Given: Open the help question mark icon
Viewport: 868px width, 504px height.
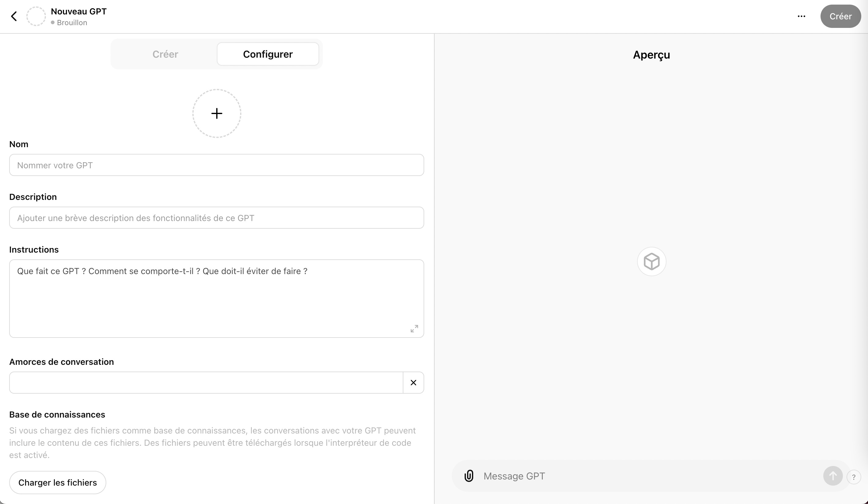Looking at the screenshot, I should [x=854, y=477].
